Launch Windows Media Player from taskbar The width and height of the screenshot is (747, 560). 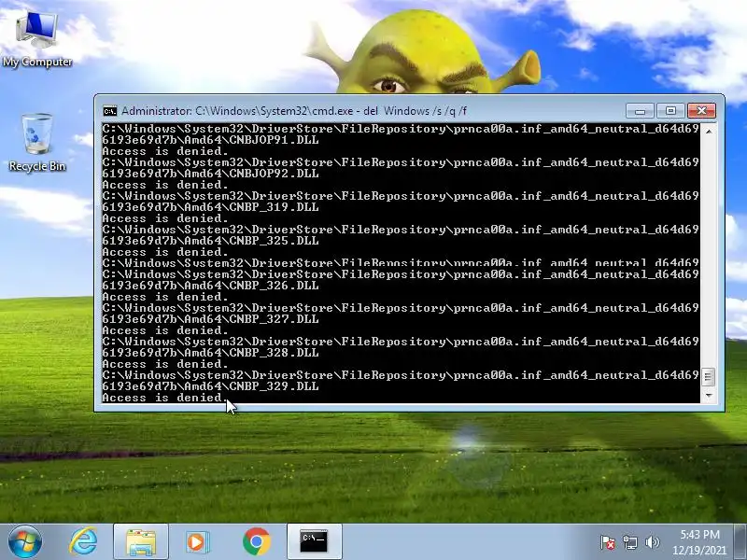[x=197, y=541]
